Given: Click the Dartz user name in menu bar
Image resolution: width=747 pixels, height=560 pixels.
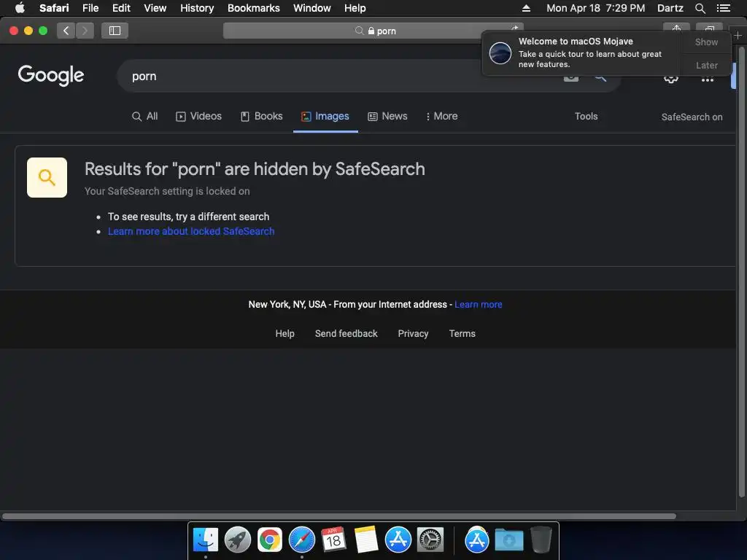Looking at the screenshot, I should (x=670, y=8).
